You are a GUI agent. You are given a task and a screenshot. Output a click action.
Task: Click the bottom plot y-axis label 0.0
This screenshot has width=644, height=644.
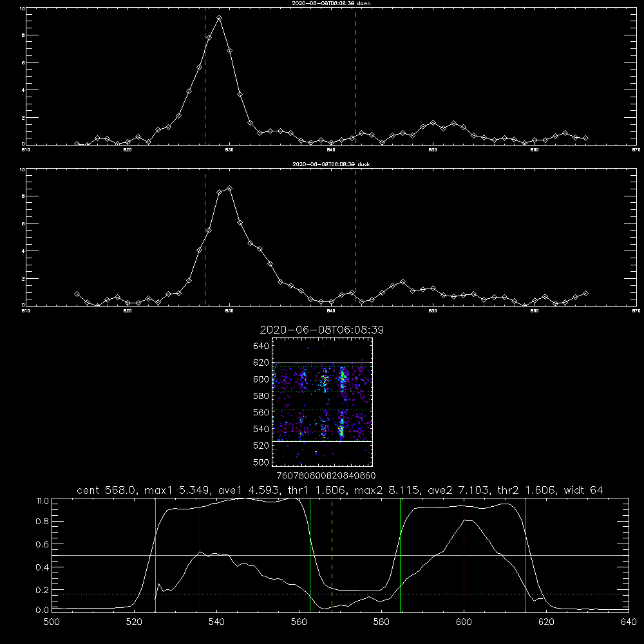43,611
